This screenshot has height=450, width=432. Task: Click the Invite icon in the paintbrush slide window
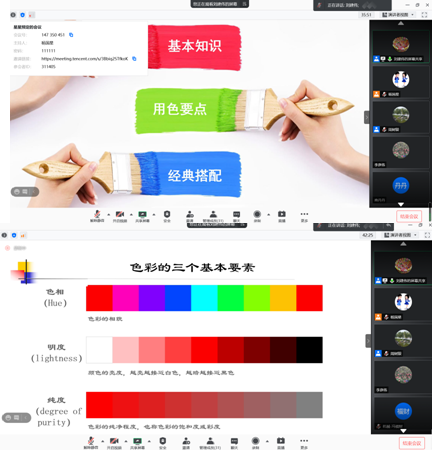pos(190,216)
